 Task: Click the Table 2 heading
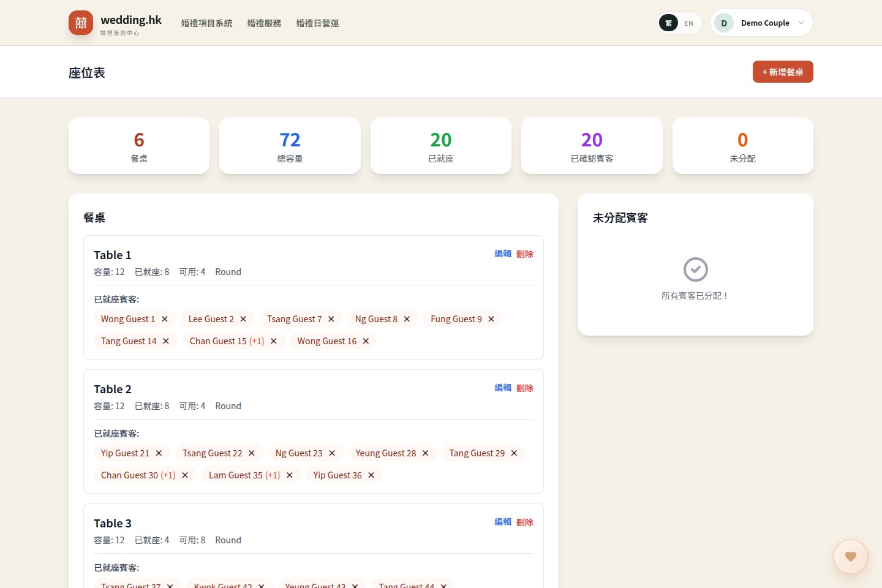[113, 389]
